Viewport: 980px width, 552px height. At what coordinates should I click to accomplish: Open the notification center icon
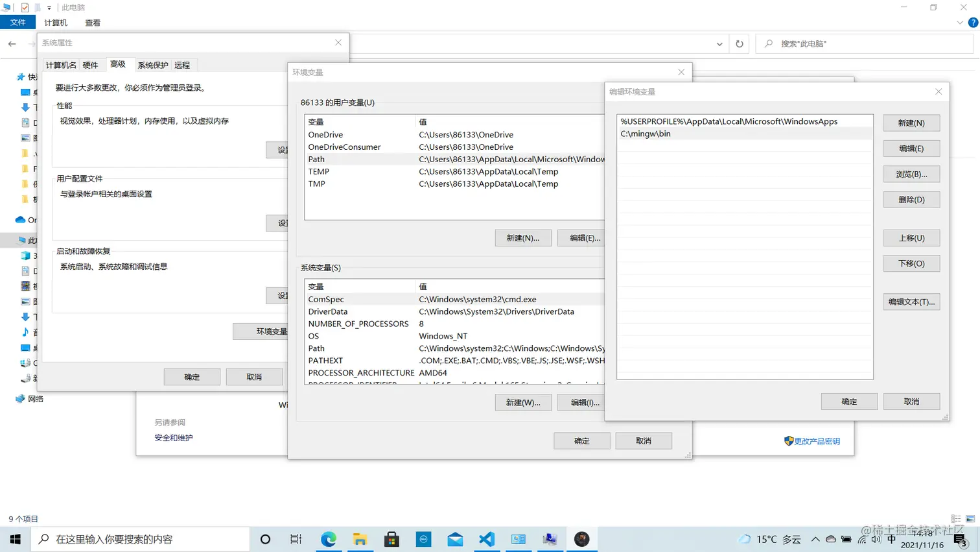coord(961,539)
